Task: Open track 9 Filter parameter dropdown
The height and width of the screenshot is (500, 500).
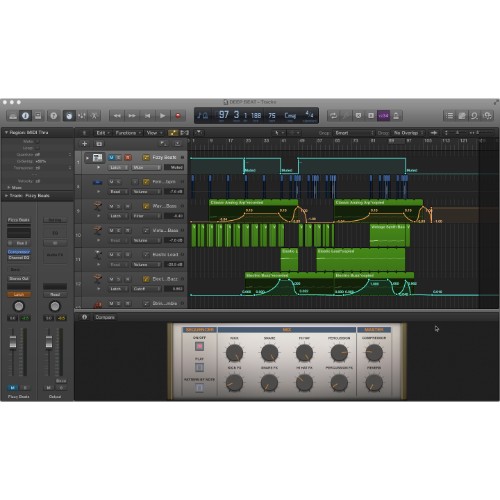Action: [146, 216]
